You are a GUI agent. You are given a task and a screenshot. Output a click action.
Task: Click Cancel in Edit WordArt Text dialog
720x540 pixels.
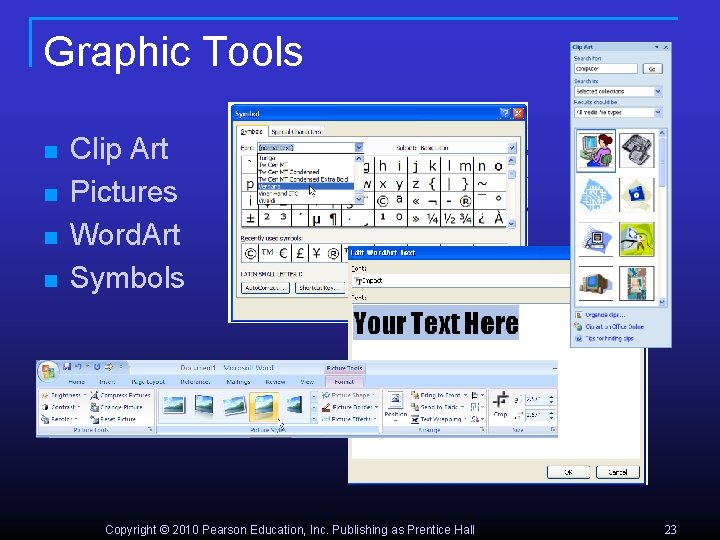[618, 472]
